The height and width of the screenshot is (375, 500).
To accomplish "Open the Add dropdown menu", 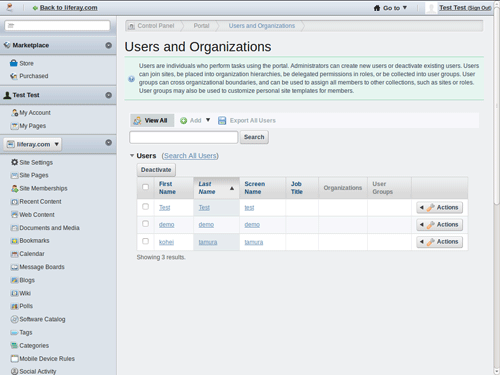I will (x=195, y=120).
